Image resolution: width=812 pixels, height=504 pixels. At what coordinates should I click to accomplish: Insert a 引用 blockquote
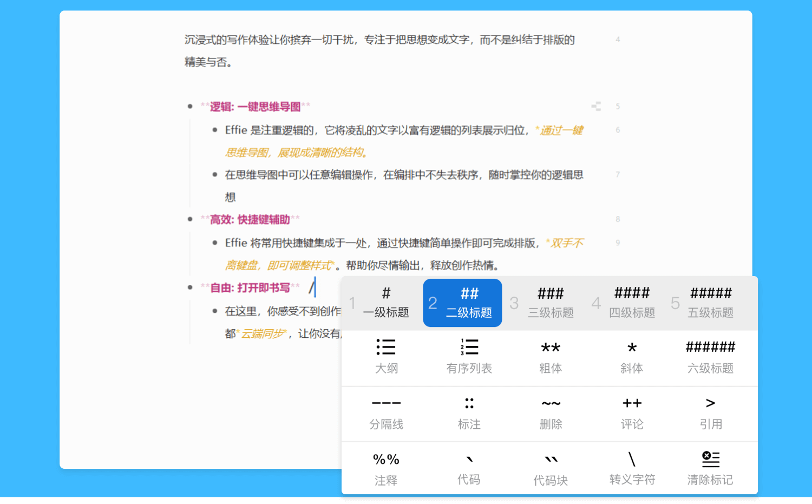coord(710,414)
